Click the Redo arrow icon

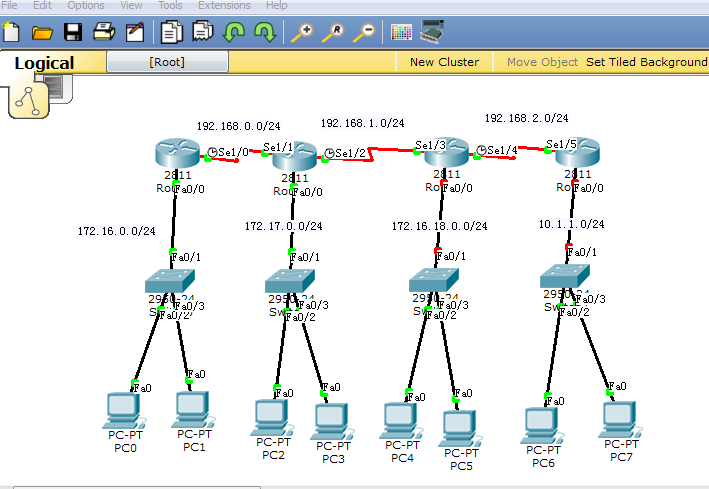tap(265, 33)
